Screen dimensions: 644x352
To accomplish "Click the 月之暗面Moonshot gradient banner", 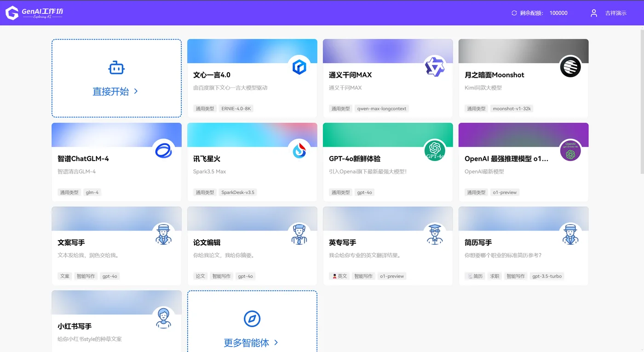I will (x=523, y=51).
